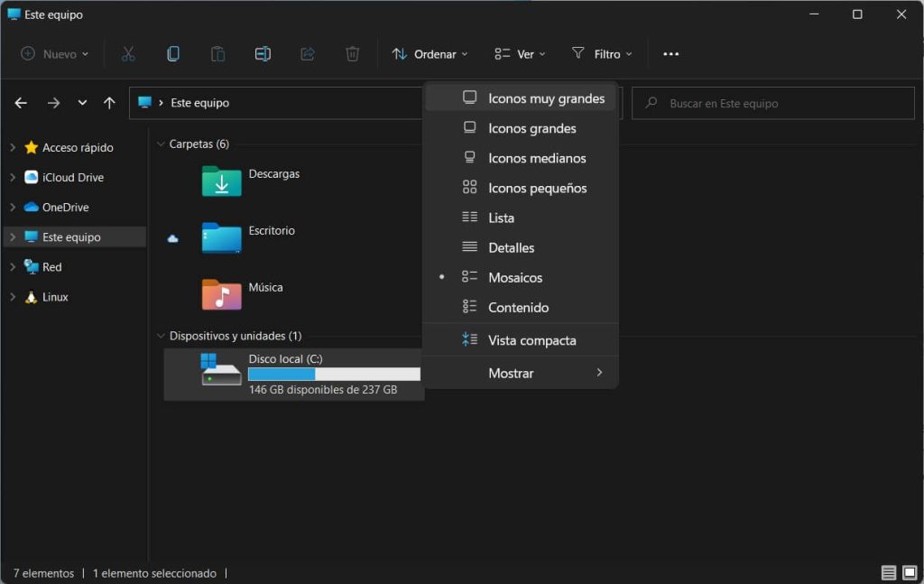Click the Paste clipboard icon
The image size is (924, 584).
click(217, 54)
